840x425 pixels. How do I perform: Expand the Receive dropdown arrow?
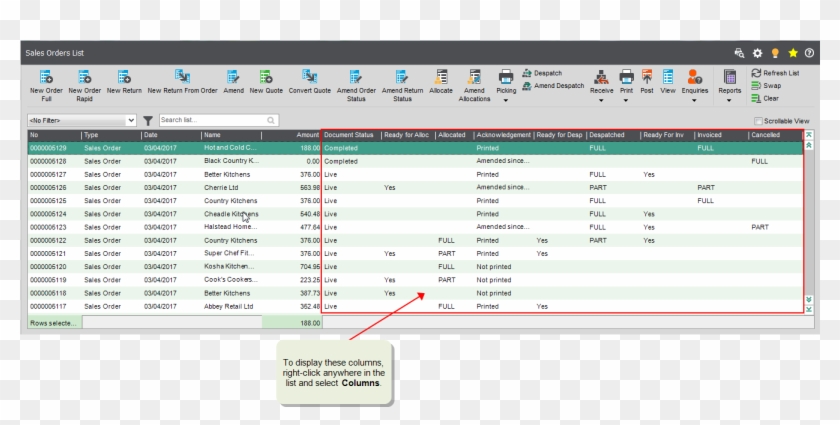point(601,100)
